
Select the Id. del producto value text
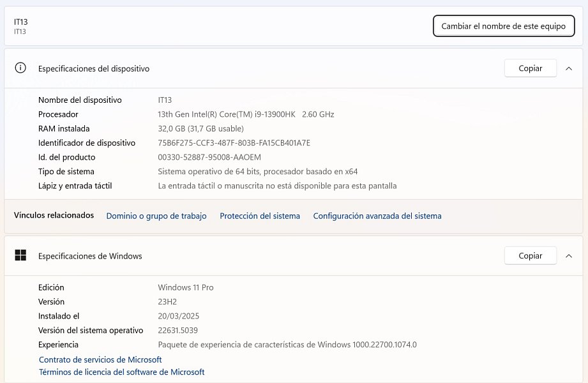click(x=209, y=157)
